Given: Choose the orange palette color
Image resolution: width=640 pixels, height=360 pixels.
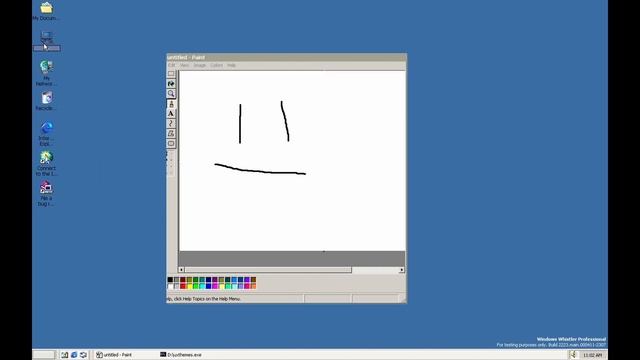Looking at the screenshot, I should click(x=253, y=286).
